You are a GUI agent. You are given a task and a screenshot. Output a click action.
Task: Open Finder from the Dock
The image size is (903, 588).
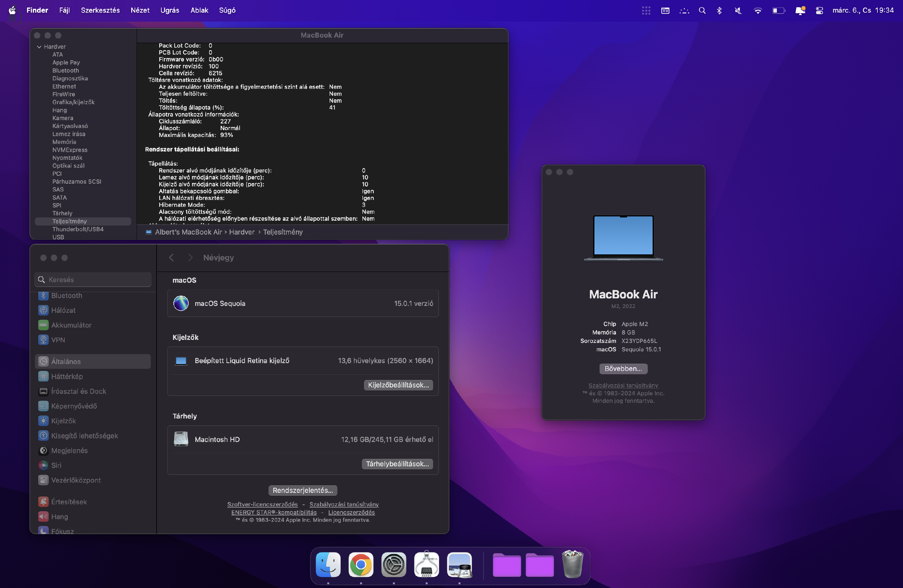pos(328,565)
